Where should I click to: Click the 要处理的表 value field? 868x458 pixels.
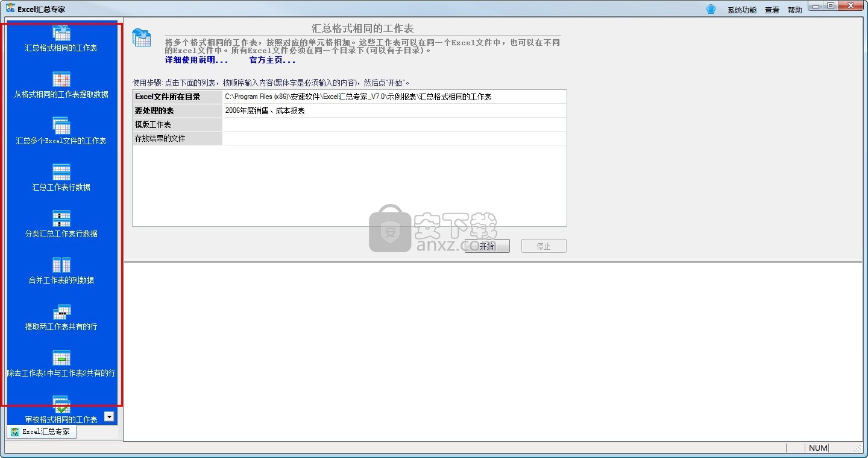[394, 110]
